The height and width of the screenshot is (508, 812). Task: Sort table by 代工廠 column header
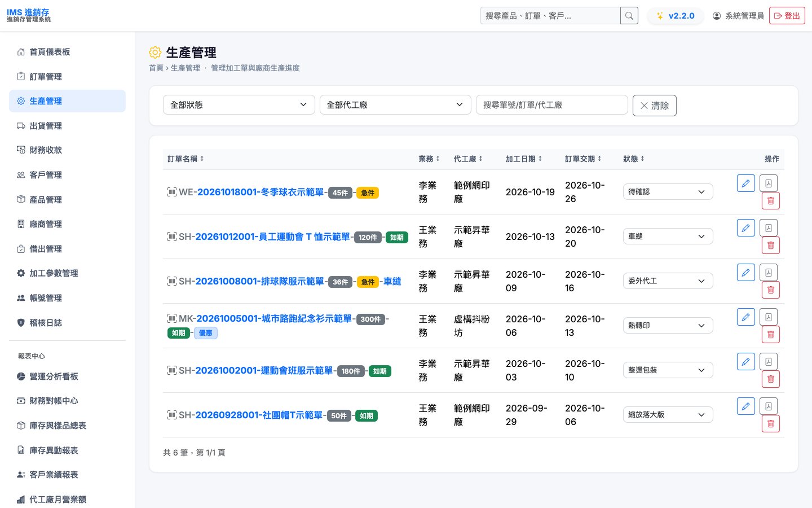click(x=469, y=159)
